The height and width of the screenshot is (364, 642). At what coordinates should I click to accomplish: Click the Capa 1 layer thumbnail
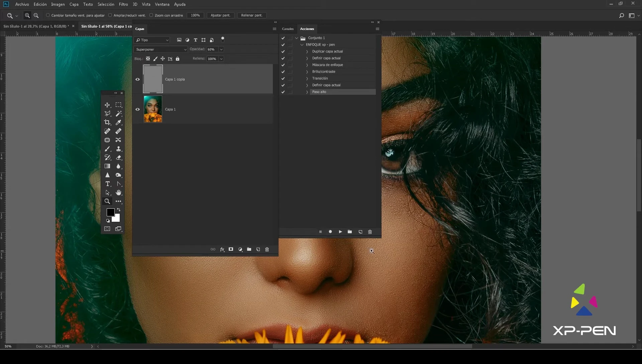click(153, 109)
